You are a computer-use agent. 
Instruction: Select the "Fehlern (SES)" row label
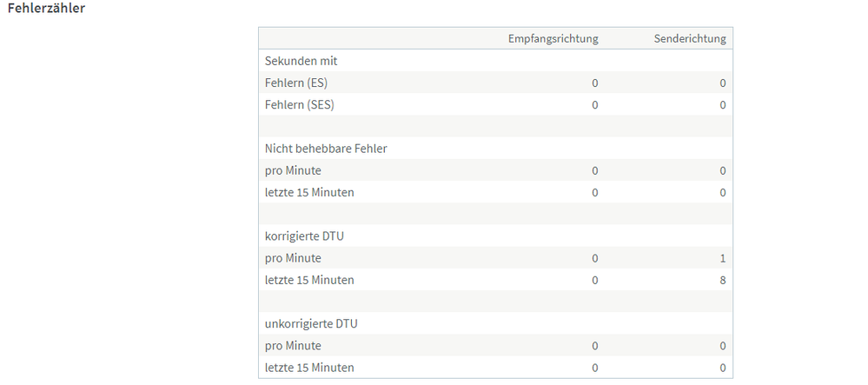coord(300,105)
